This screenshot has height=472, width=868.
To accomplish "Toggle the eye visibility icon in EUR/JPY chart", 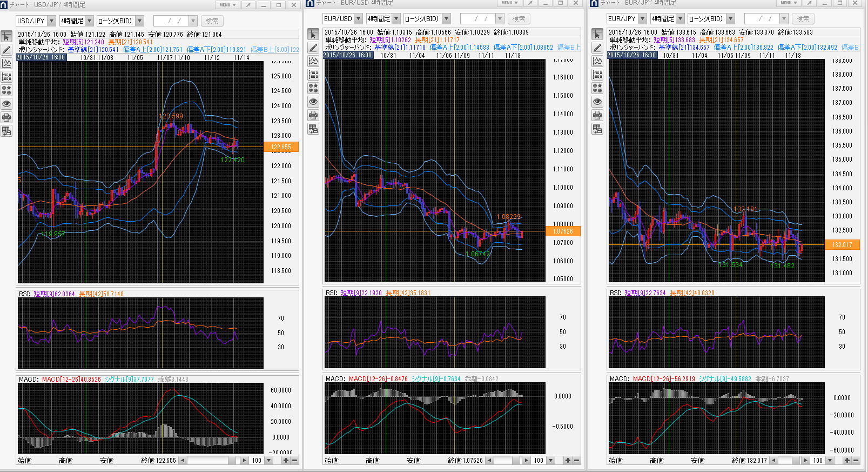I will click(597, 102).
